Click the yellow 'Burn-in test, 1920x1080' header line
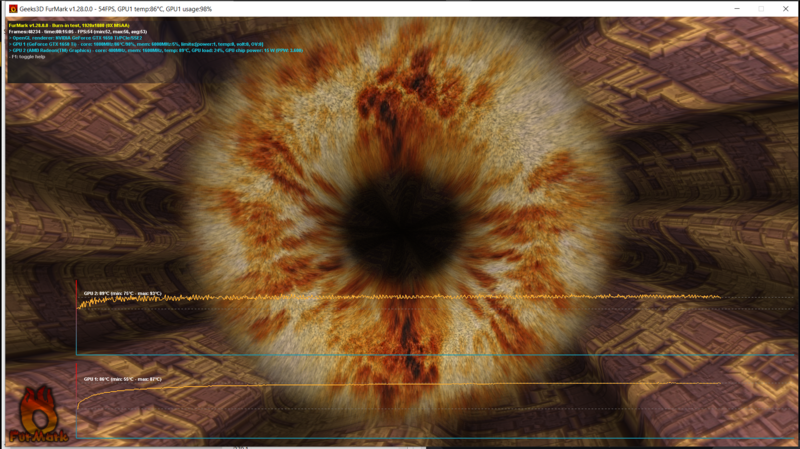This screenshot has height=449, width=800. [69, 25]
